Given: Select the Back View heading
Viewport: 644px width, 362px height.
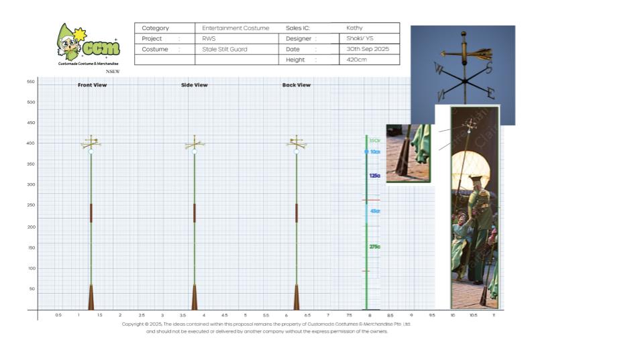Looking at the screenshot, I should (297, 85).
